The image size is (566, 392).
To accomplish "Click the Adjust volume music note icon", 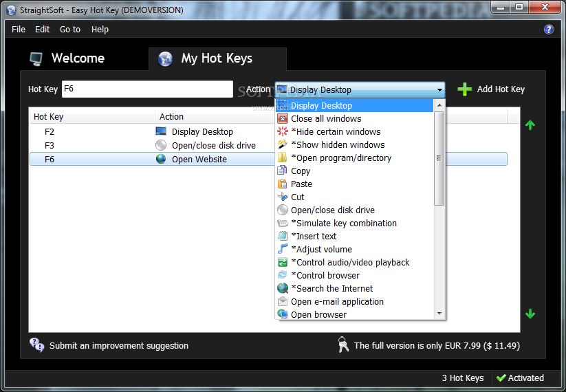I will 282,249.
